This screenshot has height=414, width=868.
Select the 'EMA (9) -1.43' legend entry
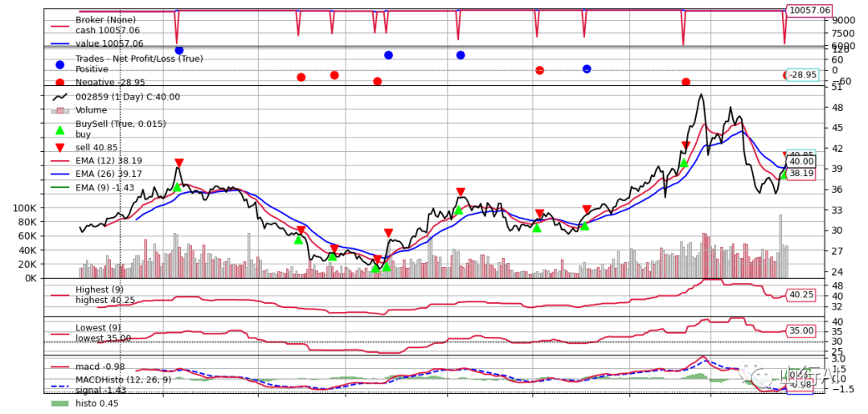point(105,187)
